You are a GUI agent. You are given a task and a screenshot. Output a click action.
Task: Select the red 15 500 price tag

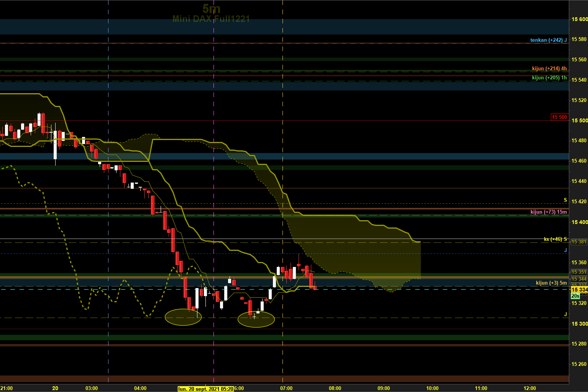pos(559,117)
